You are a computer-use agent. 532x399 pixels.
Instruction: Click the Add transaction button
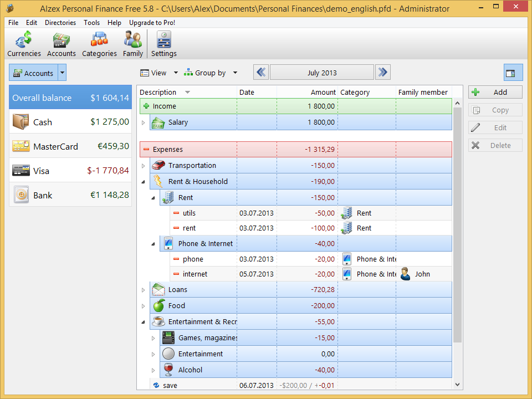click(495, 92)
